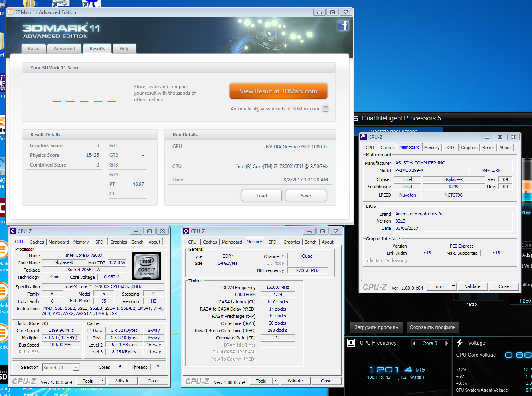Click the CPU name Intel Core i7 7800X field
Viewport: 532px width, 396px height.
coord(84,255)
